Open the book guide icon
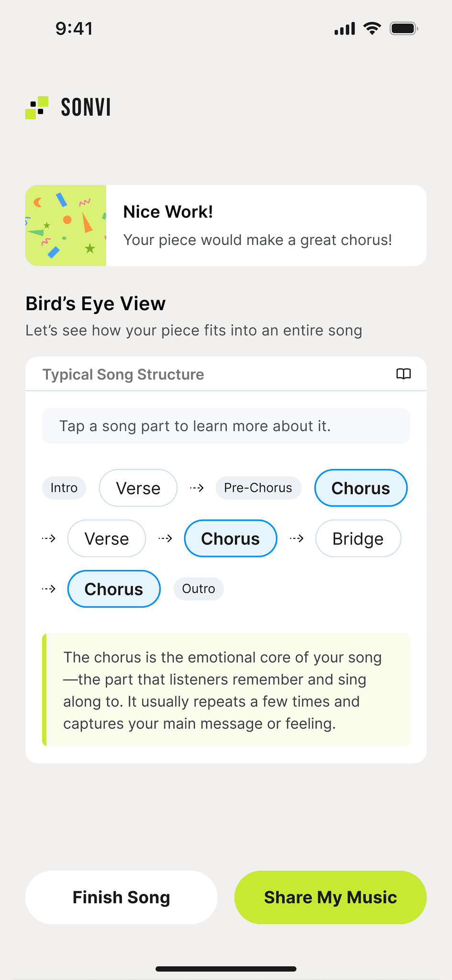 pos(404,374)
